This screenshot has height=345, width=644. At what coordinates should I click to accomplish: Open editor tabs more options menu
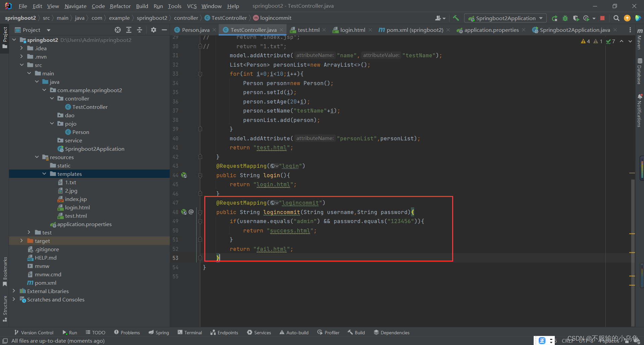pos(630,30)
